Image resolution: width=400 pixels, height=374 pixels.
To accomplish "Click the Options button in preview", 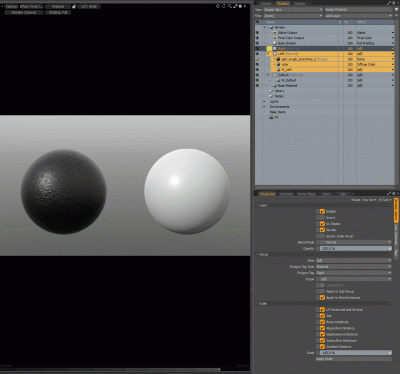I will (x=11, y=6).
